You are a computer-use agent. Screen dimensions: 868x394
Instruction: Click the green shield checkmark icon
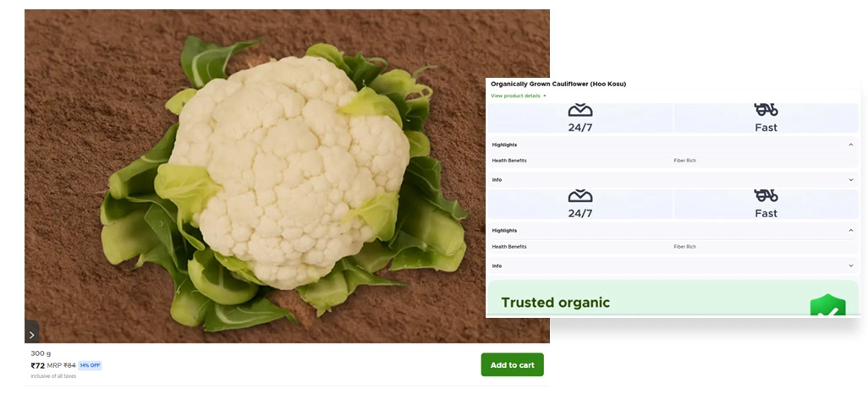(827, 305)
